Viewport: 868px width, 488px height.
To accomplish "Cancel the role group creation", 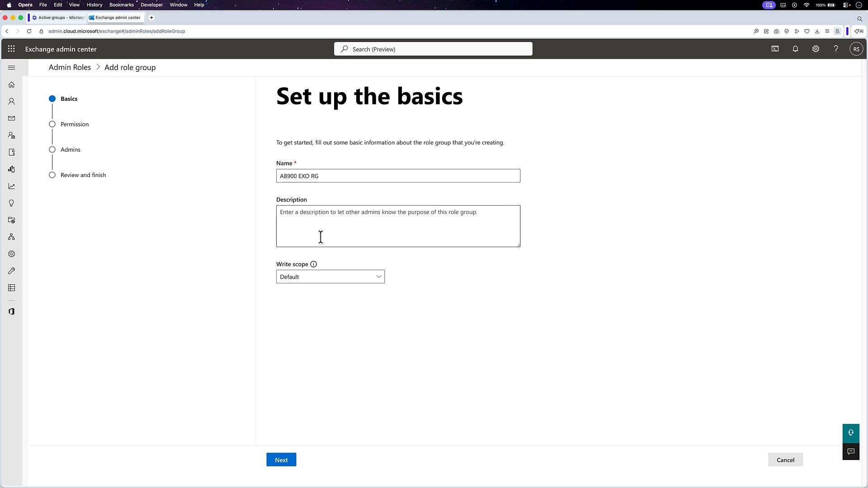I will click(x=785, y=460).
